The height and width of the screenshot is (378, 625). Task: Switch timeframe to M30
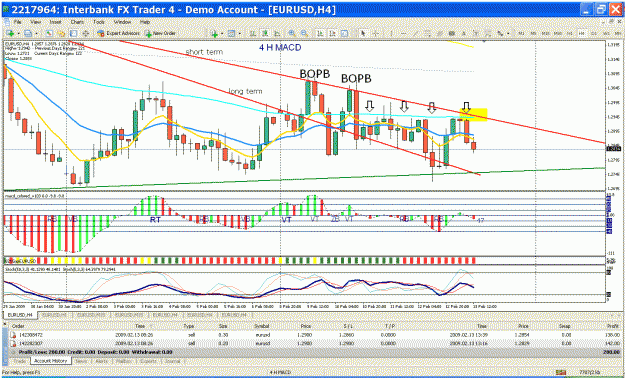pos(558,33)
